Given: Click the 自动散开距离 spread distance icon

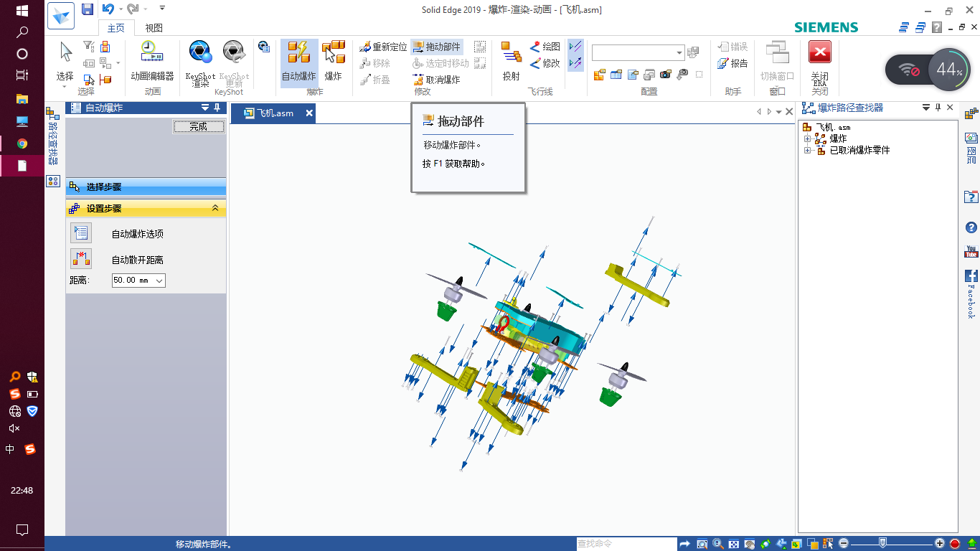Looking at the screenshot, I should pyautogui.click(x=81, y=259).
